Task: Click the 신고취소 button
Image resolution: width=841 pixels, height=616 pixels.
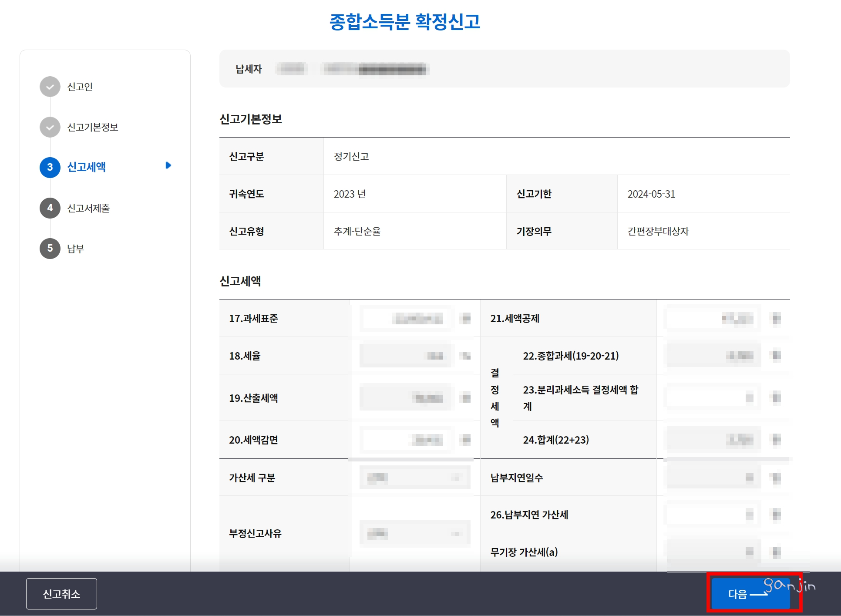Action: 61,594
